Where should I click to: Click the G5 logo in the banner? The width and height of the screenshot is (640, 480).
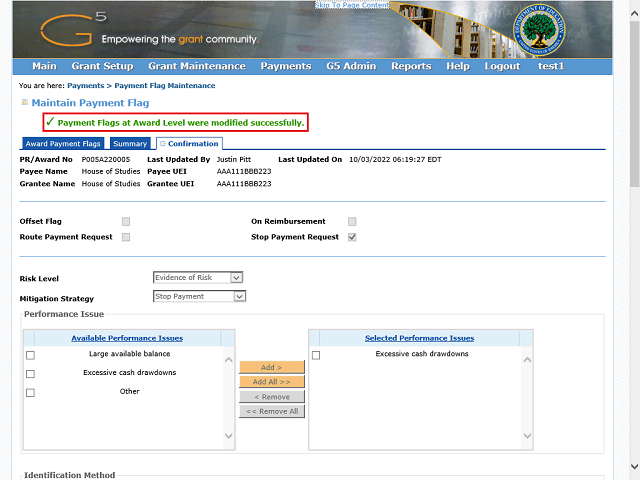coord(73,29)
